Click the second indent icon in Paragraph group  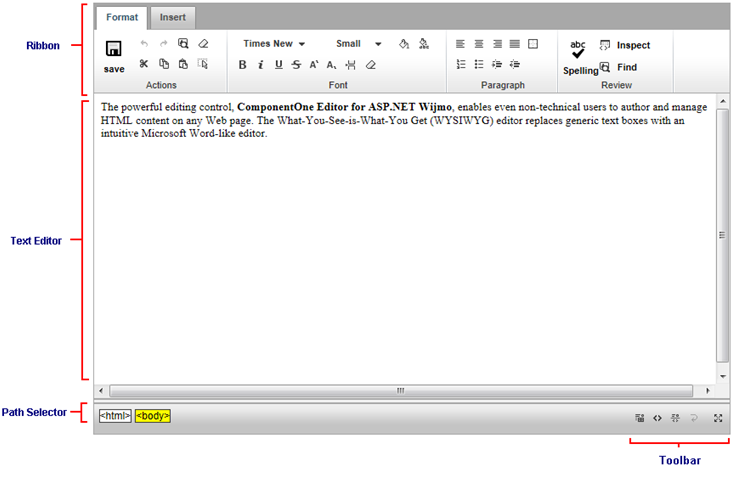(x=515, y=64)
